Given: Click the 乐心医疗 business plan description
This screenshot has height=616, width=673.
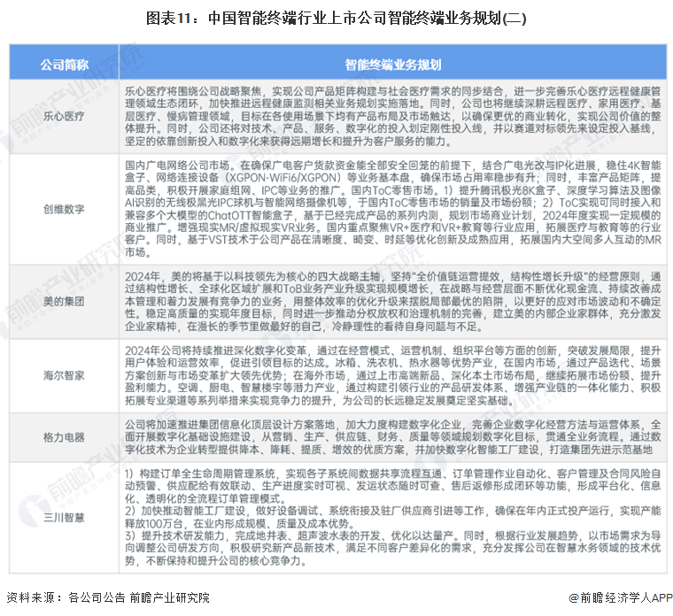Looking at the screenshot, I should [392, 116].
